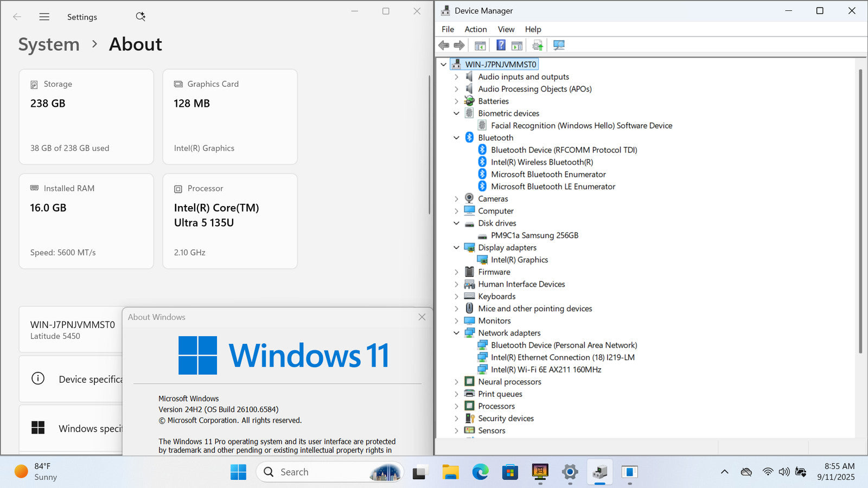Expand the Cameras node
The width and height of the screenshot is (868, 488).
[456, 199]
